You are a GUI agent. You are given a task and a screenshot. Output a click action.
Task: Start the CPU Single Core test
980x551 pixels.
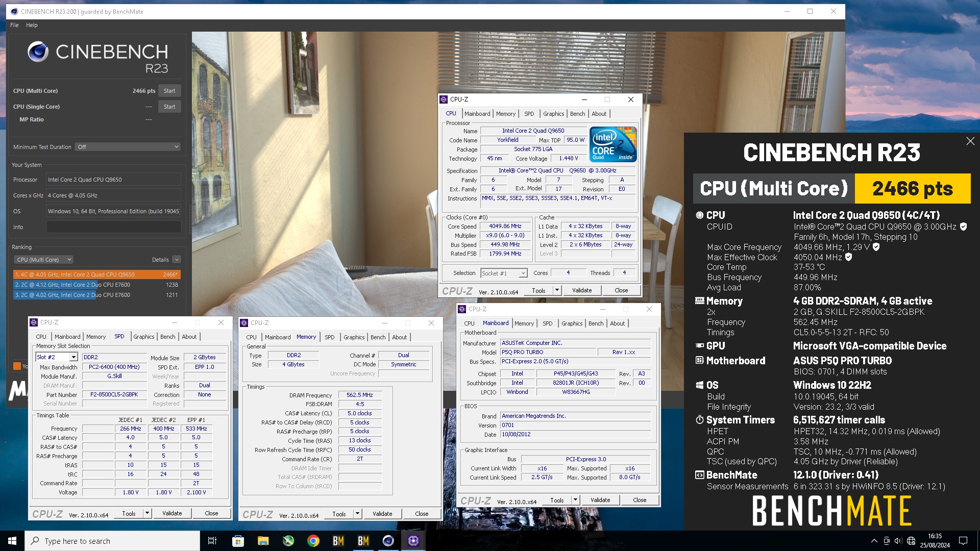(169, 107)
